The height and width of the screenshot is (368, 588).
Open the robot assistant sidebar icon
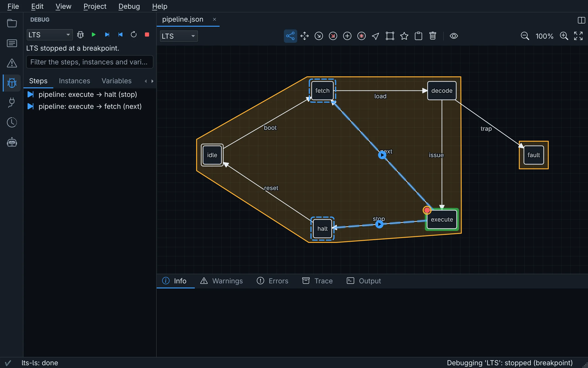[12, 142]
